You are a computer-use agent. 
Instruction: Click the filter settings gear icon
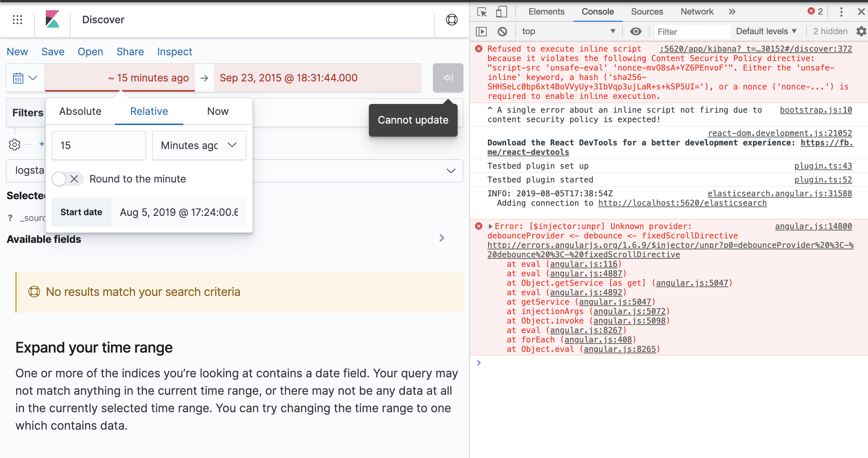click(x=15, y=144)
